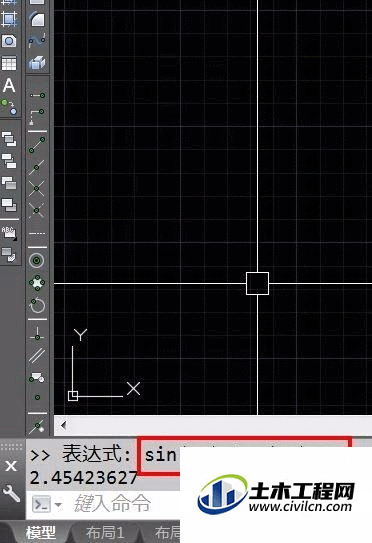Click the Bring to Front draw order icon
The height and width of the screenshot is (543, 372).
pos(9,139)
